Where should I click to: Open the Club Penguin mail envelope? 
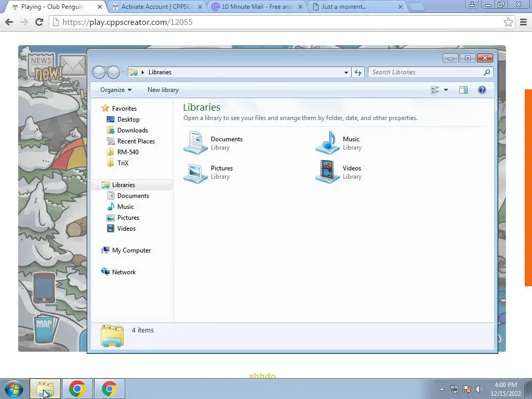pyautogui.click(x=73, y=64)
